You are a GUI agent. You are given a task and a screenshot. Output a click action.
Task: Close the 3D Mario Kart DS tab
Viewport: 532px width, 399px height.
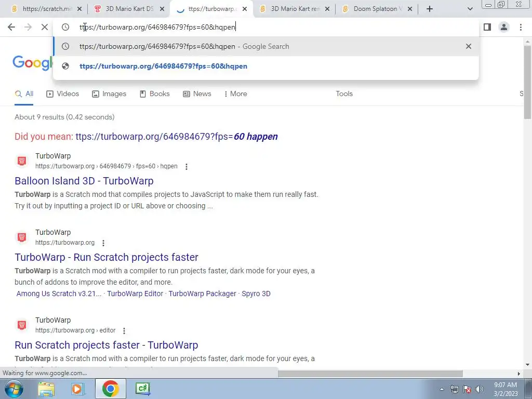(x=162, y=9)
